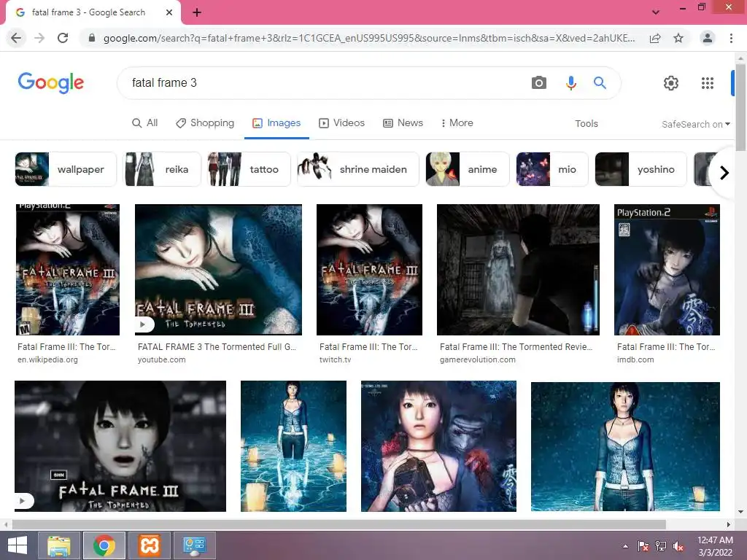Screen dimensions: 747x560
Task: Open en.wikipedia.org source link
Action: pyautogui.click(x=47, y=359)
